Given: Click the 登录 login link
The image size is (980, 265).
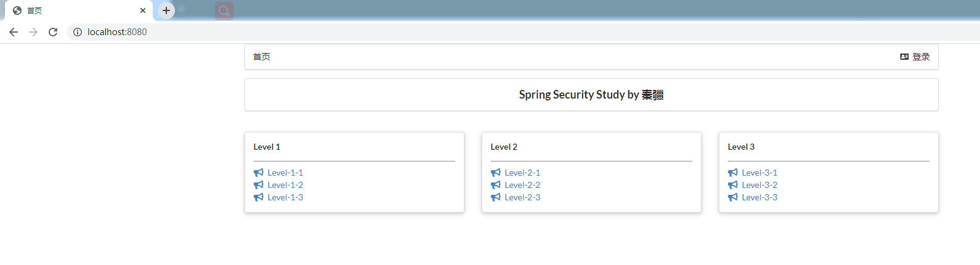Looking at the screenshot, I should click(921, 57).
